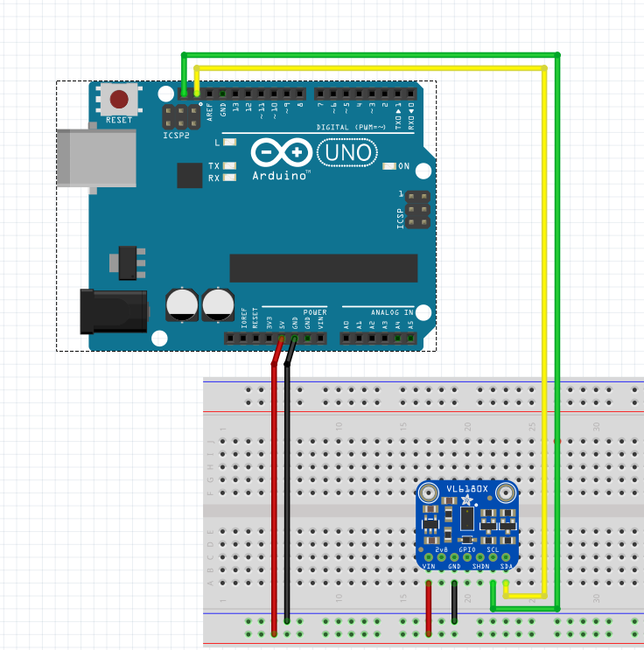Select the silver USB port on the Arduino
Image resolution: width=644 pixels, height=650 pixels.
coord(96,158)
